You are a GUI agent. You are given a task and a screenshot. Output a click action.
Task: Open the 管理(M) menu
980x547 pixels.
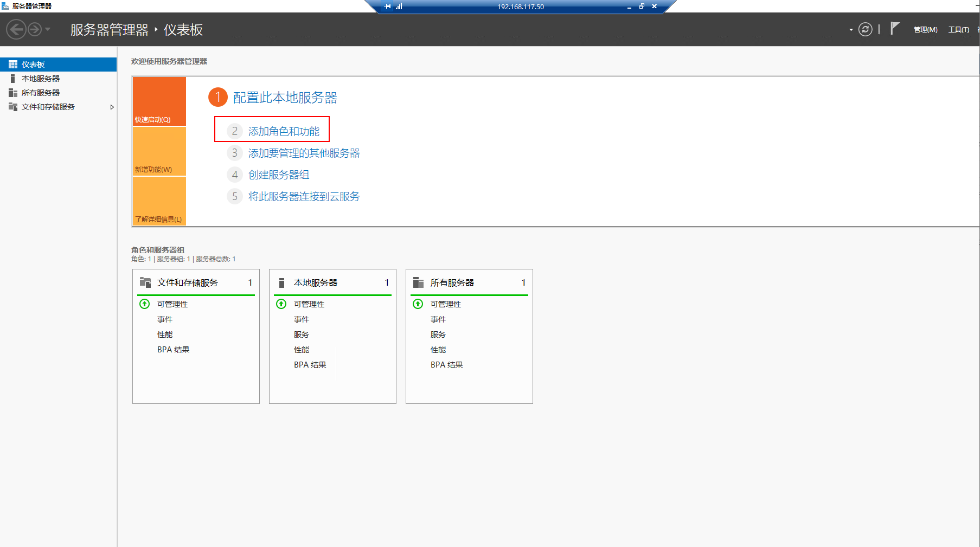925,30
